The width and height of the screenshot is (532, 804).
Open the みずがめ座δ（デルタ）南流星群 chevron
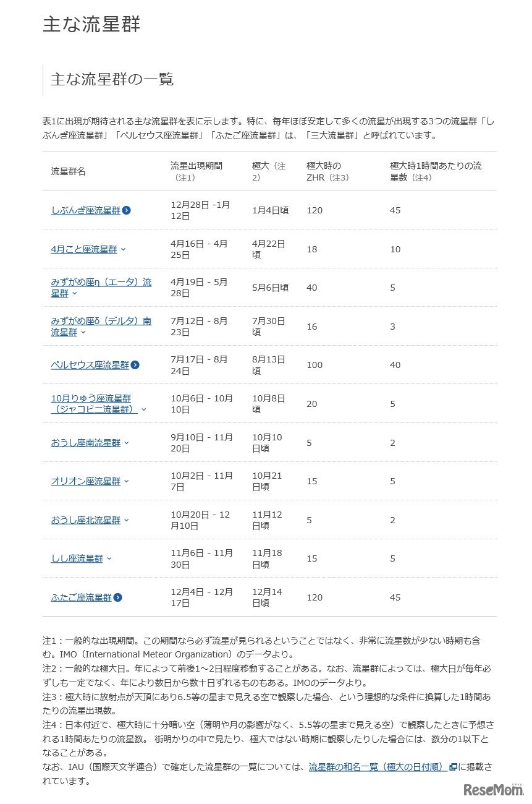click(x=83, y=331)
